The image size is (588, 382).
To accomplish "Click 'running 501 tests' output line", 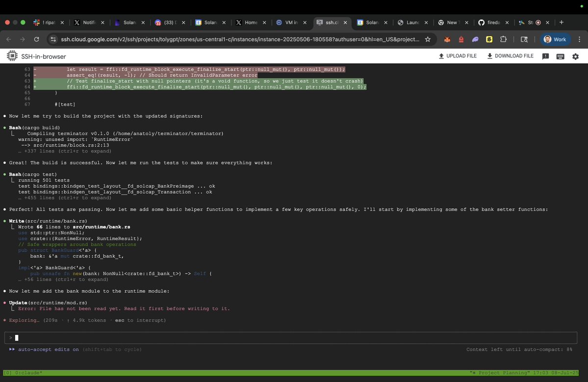I will 44,180.
